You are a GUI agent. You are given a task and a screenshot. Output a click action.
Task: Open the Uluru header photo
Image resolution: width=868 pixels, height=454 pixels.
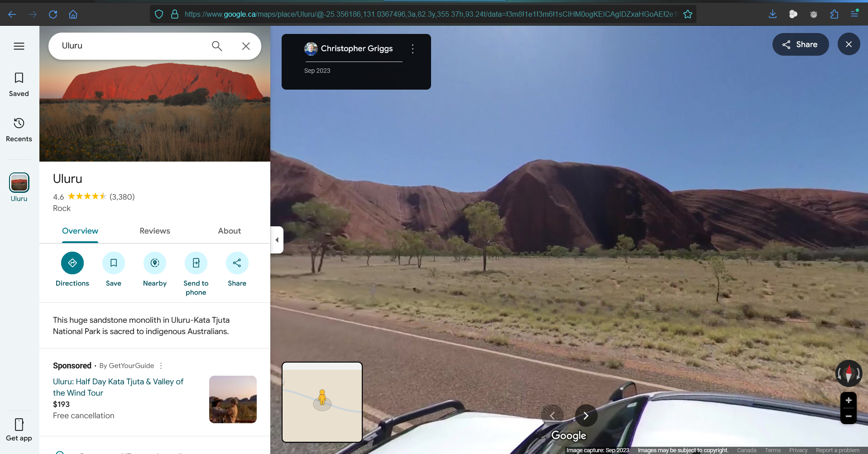click(x=155, y=111)
